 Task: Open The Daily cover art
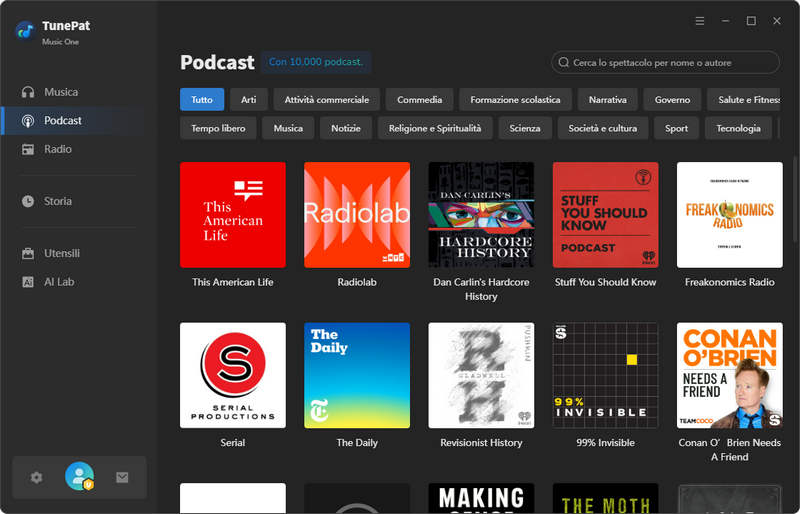coord(357,375)
